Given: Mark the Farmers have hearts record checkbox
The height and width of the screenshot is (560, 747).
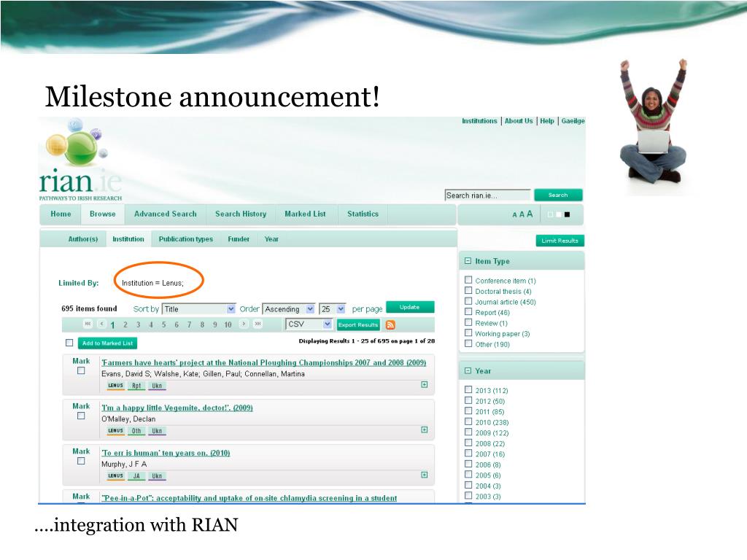Looking at the screenshot, I should pos(81,370).
